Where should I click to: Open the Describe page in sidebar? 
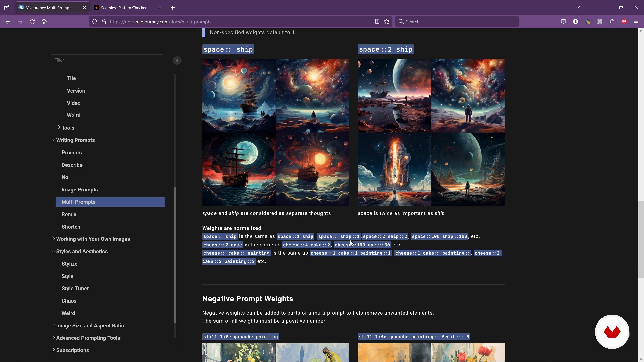(72, 165)
